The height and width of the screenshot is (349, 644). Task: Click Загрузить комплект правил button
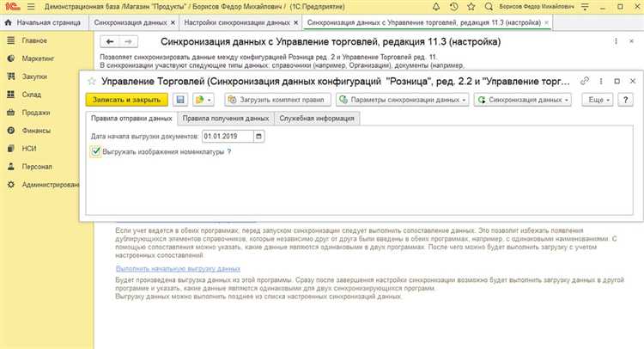[x=277, y=100]
